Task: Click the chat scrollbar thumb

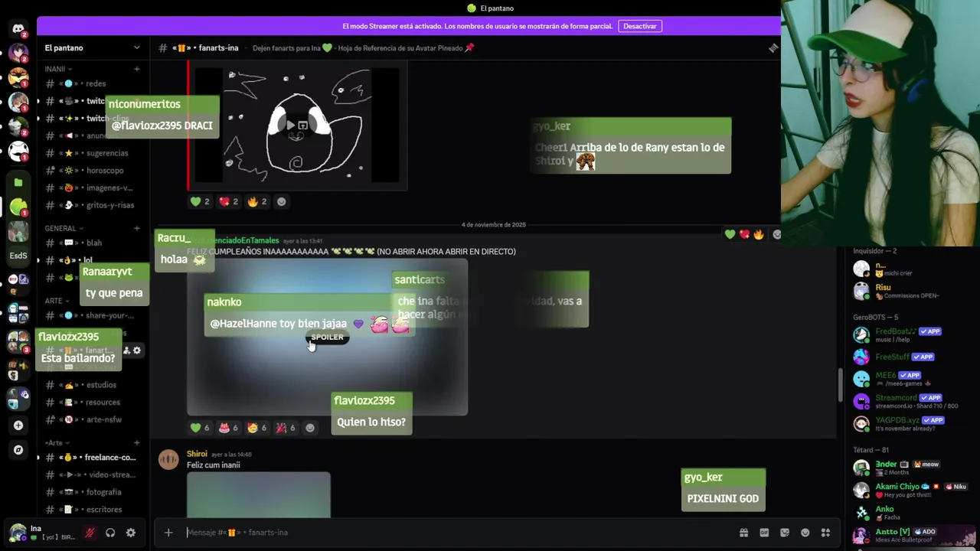Action: pyautogui.click(x=839, y=384)
